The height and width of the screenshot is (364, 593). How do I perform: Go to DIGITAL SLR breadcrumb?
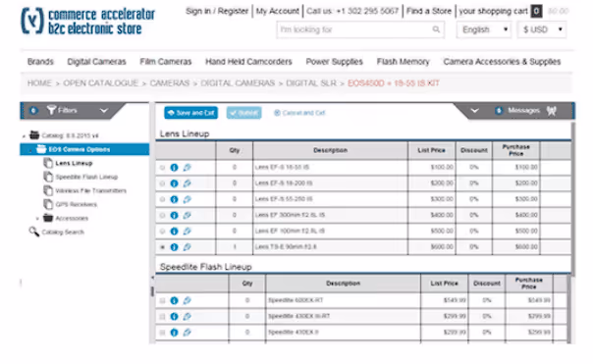311,83
